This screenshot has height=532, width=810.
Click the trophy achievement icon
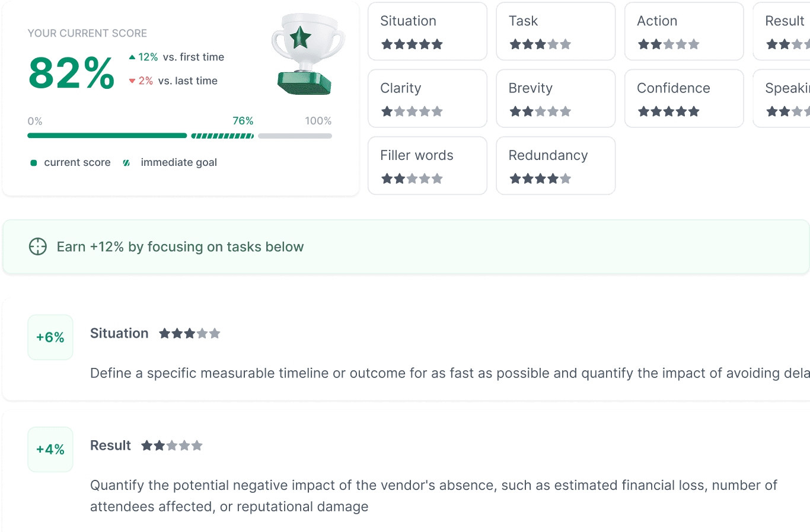(x=308, y=53)
